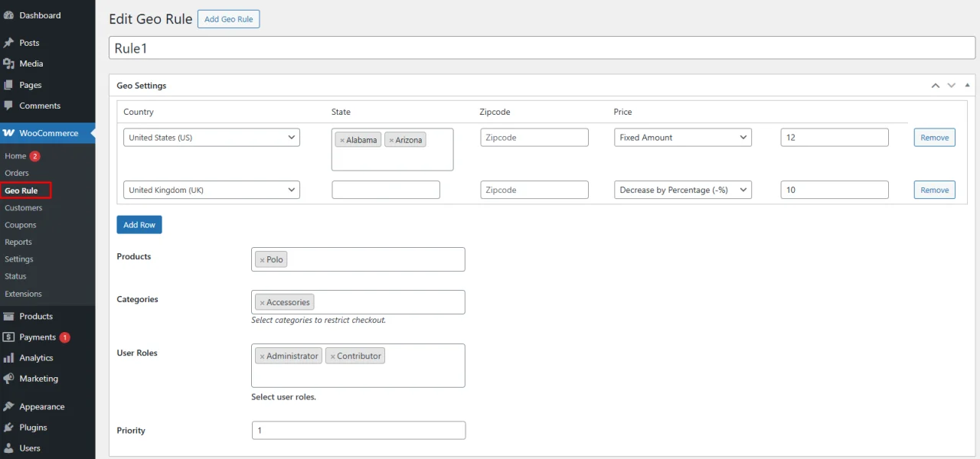
Task: Remove the United States row
Action: point(935,138)
